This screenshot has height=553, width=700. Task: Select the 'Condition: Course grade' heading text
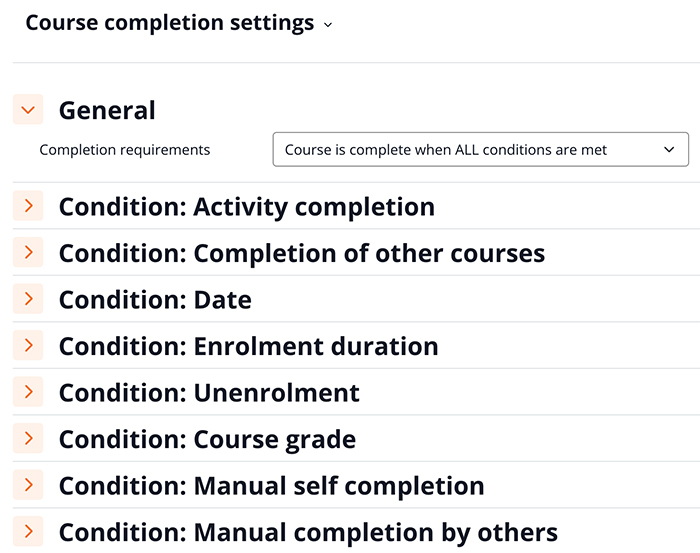coord(207,439)
